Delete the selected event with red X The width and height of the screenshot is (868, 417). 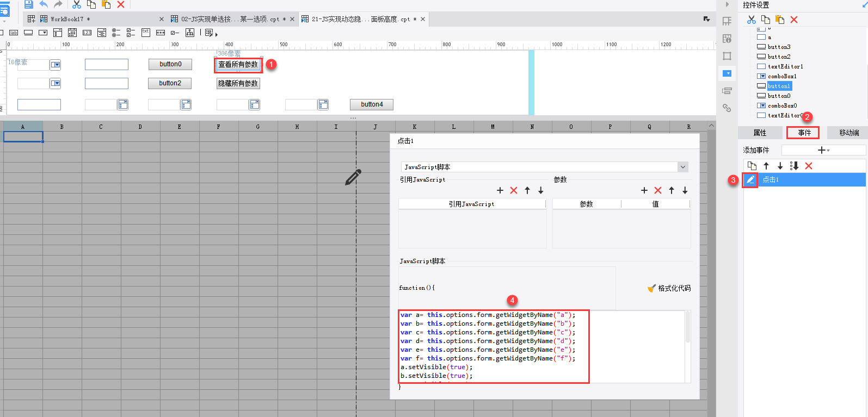click(x=809, y=166)
